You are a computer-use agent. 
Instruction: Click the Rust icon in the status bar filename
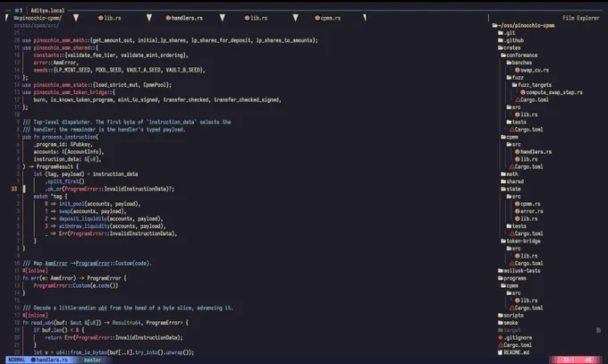click(33, 360)
